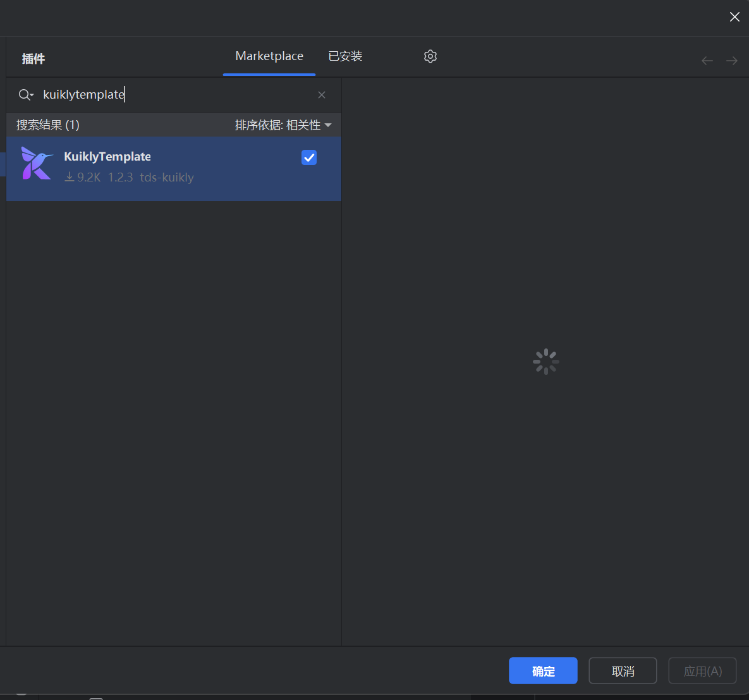Click the 9.2K downloads count
Image resolution: width=749 pixels, height=700 pixels.
coord(83,177)
